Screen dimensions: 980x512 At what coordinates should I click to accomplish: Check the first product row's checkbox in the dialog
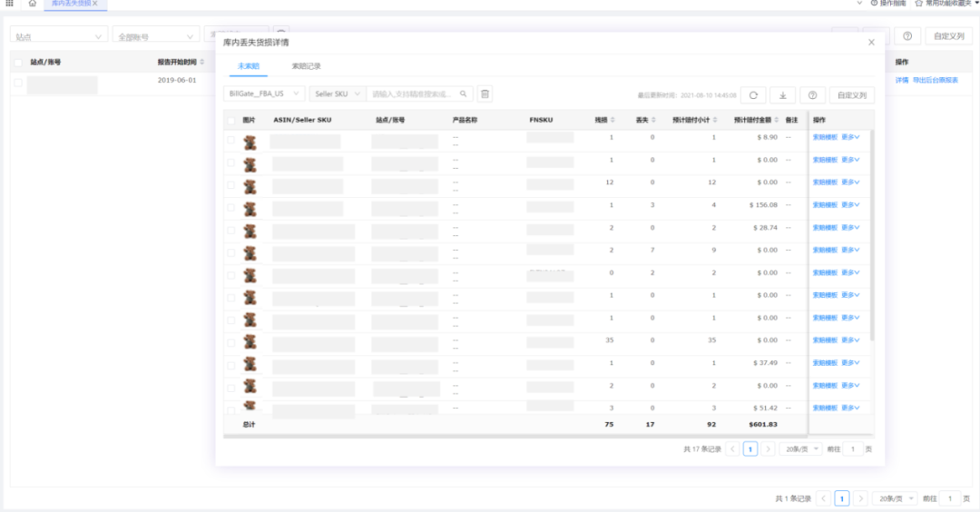(230, 141)
